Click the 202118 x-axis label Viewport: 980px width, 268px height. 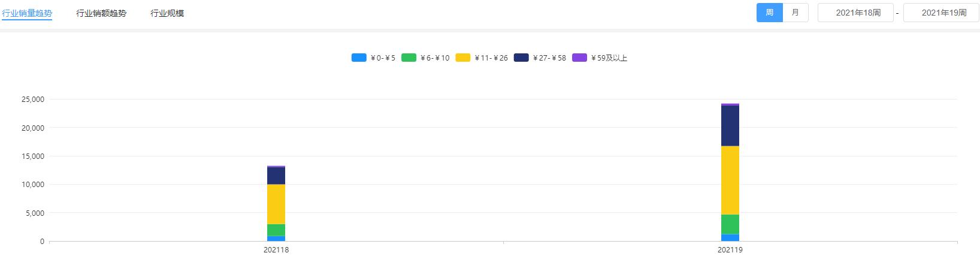click(x=276, y=250)
